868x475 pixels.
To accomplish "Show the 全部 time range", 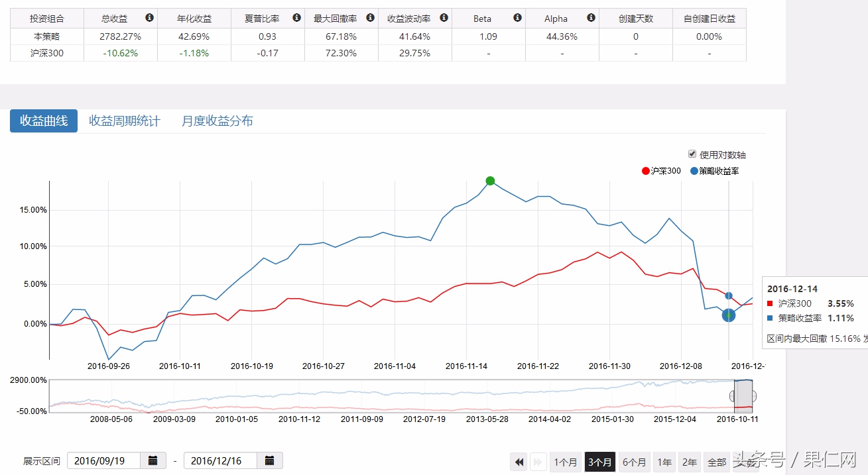I will pos(717,462).
